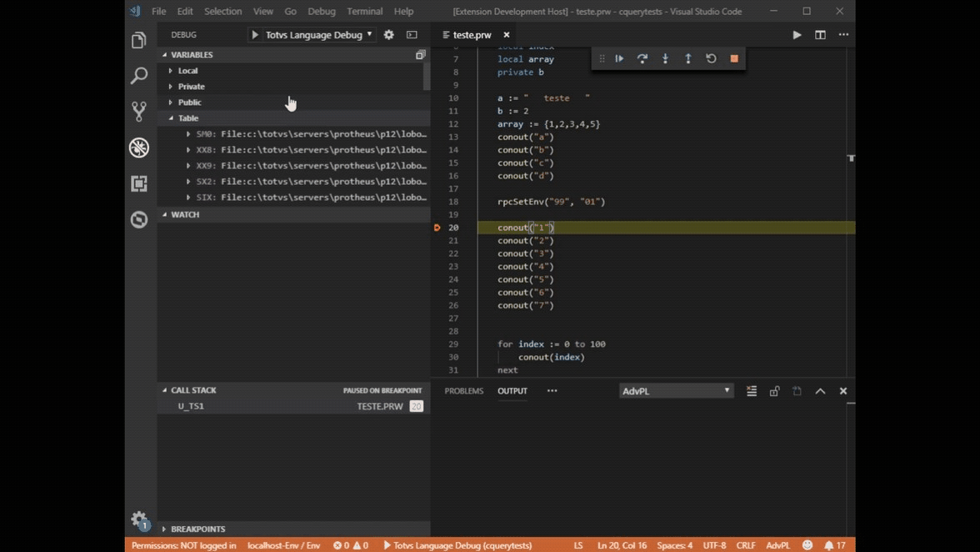This screenshot has width=980, height=552.
Task: Continue execution in debug toolbar
Action: click(619, 58)
